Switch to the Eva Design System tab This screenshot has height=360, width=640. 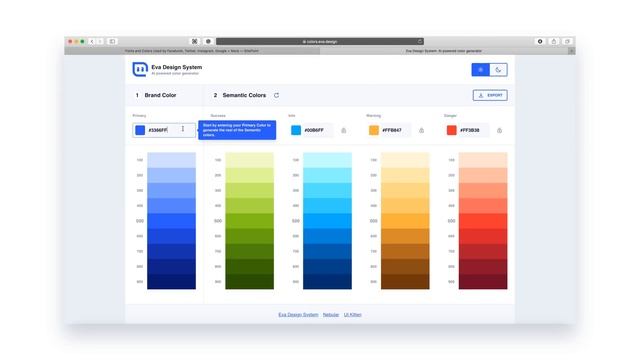click(x=444, y=51)
